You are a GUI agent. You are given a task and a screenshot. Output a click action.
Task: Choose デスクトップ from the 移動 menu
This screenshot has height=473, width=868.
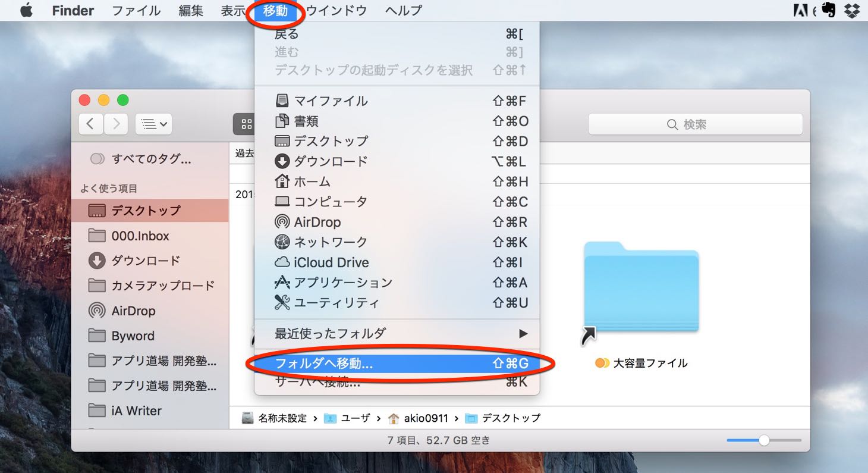coord(397,142)
